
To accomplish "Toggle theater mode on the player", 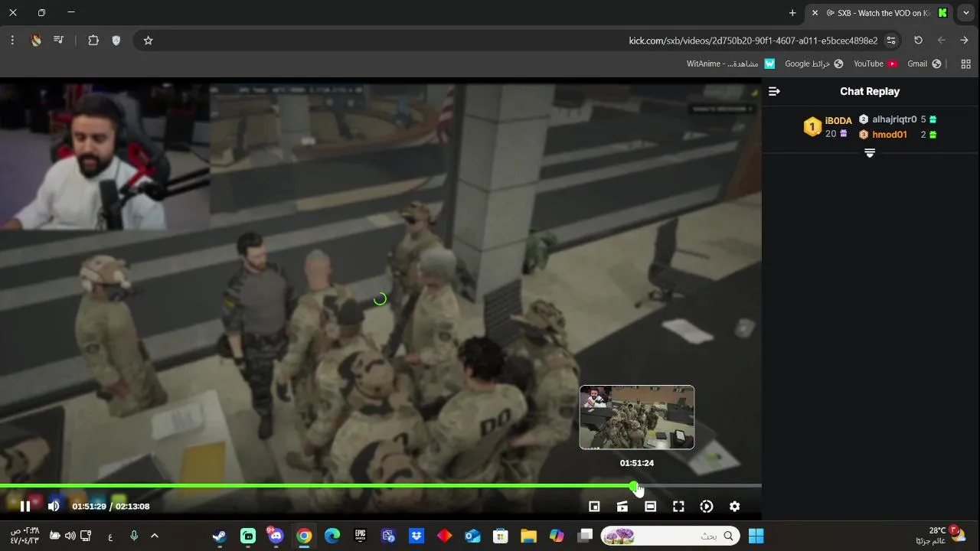I will pyautogui.click(x=650, y=506).
